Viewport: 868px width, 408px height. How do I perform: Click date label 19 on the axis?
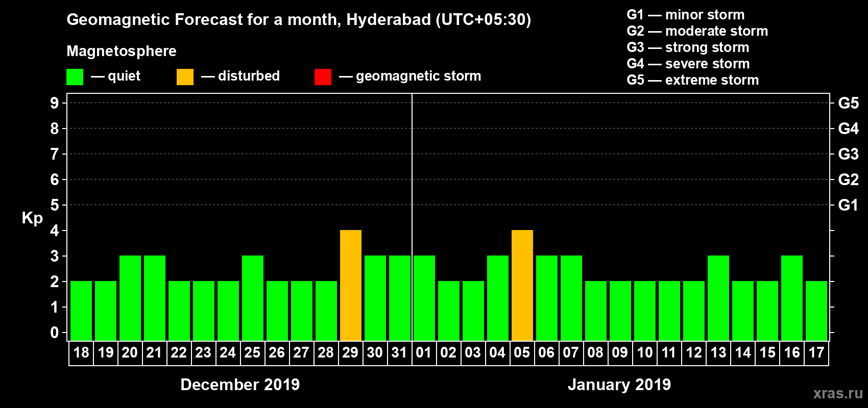pos(106,352)
